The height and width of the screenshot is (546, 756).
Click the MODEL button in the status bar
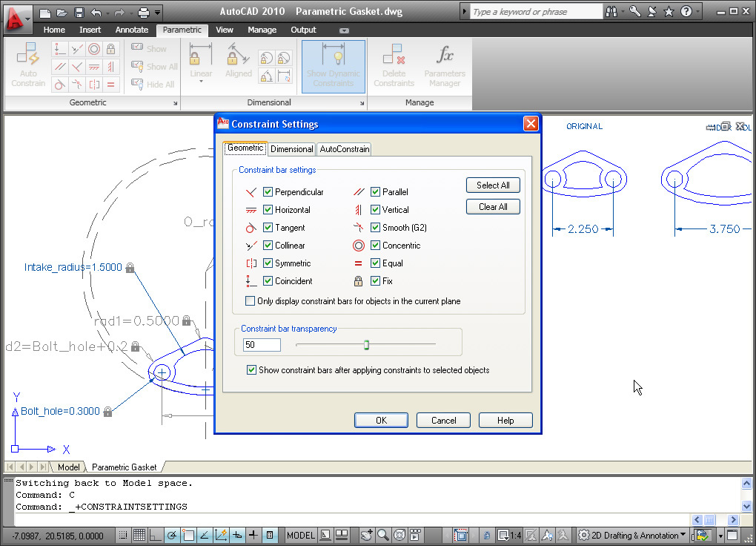pos(301,535)
